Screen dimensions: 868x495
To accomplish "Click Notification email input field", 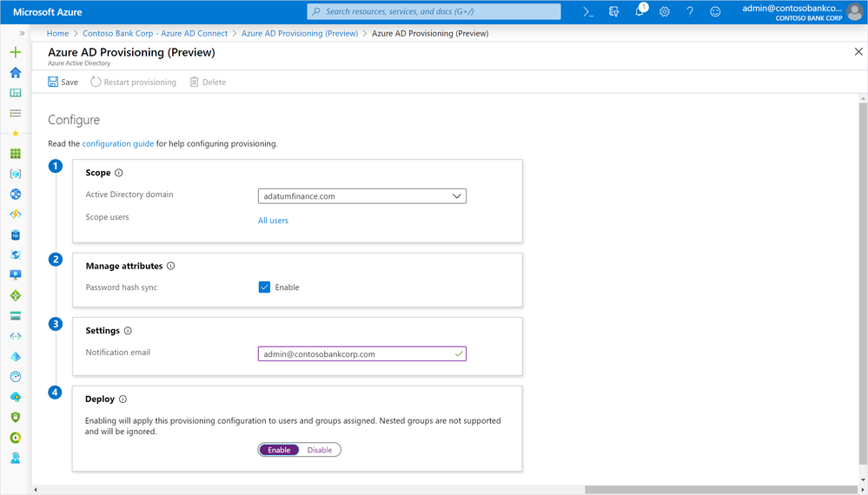I will click(362, 354).
